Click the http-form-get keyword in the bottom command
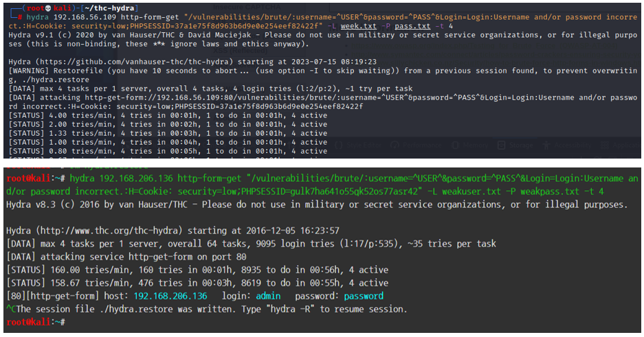The image size is (644, 337). (x=210, y=178)
